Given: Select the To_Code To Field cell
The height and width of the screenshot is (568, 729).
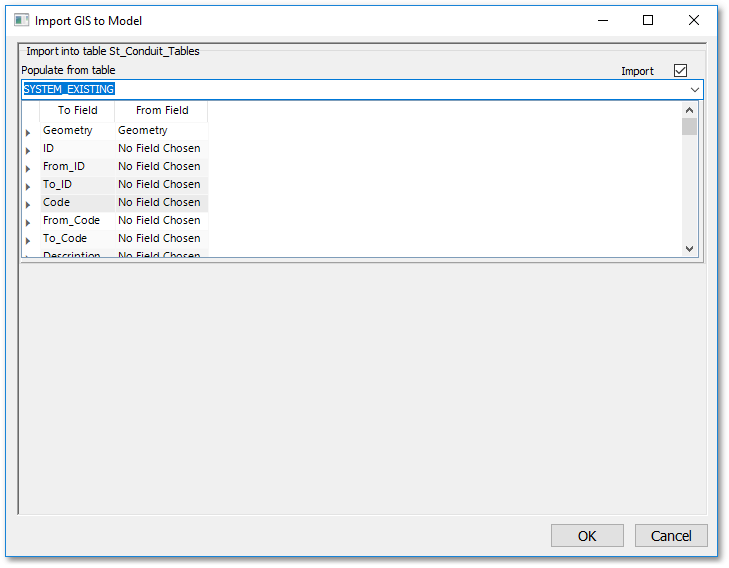Looking at the screenshot, I should [78, 238].
